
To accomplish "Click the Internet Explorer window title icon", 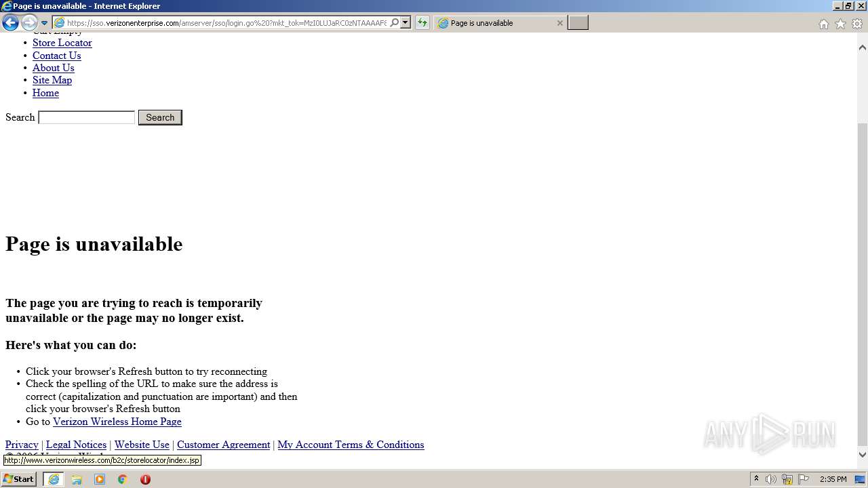I will point(7,6).
